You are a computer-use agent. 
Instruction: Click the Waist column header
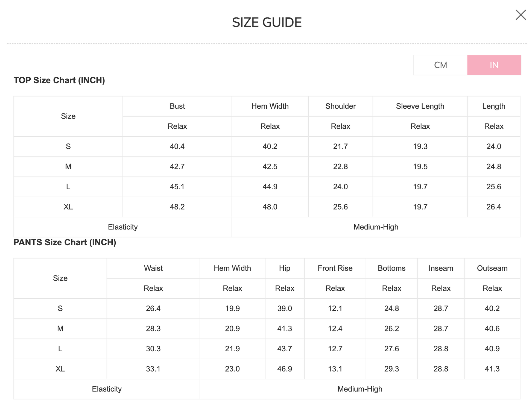153,268
